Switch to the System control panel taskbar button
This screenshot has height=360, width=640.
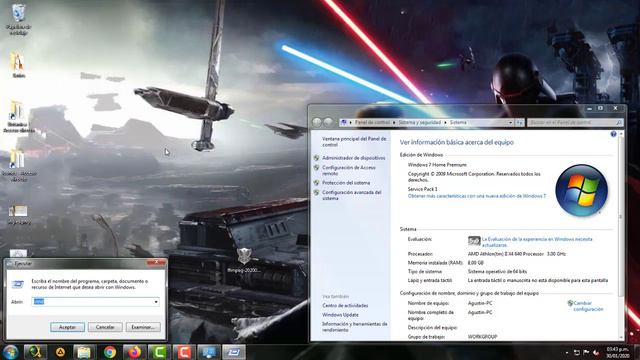pos(209,352)
